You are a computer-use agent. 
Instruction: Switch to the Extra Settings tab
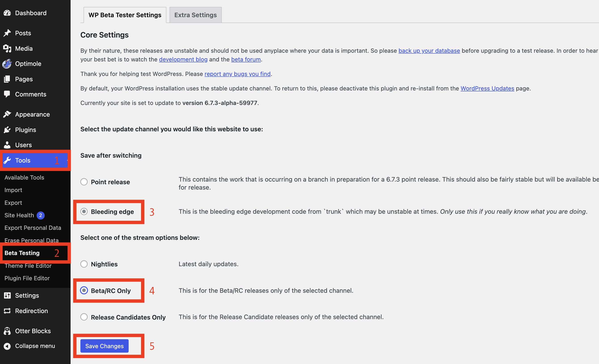(x=195, y=15)
